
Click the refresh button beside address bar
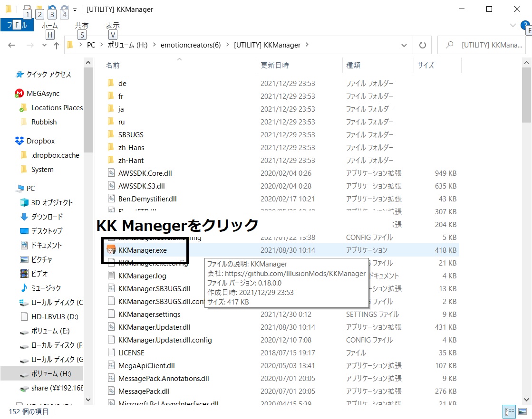pos(422,45)
